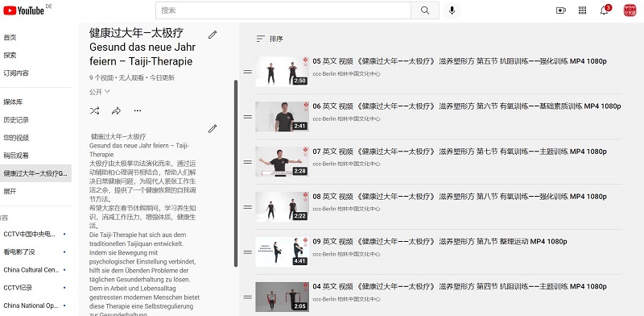Viewport: 644px width, 316px height.
Task: Click the playlist title 健康过大年–太极疗
Action: 136,33
